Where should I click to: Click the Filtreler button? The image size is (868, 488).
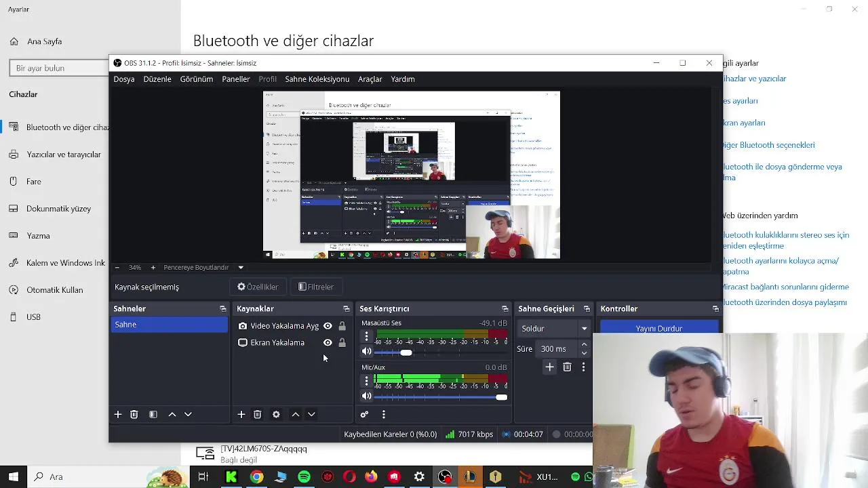pyautogui.click(x=316, y=287)
